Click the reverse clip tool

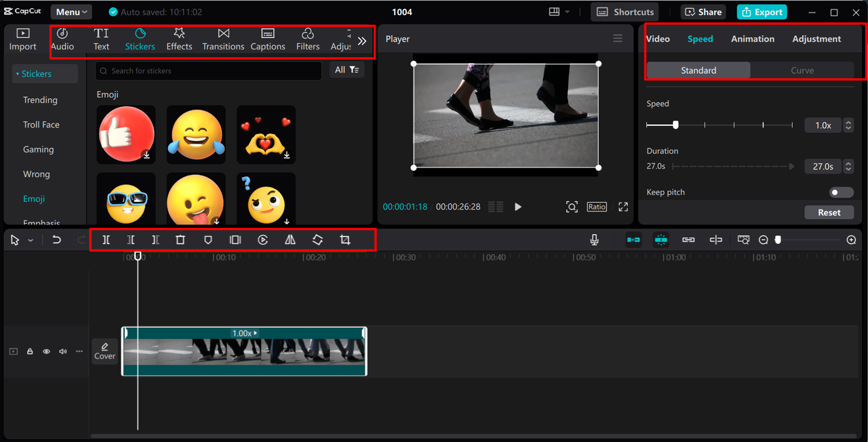(x=263, y=240)
